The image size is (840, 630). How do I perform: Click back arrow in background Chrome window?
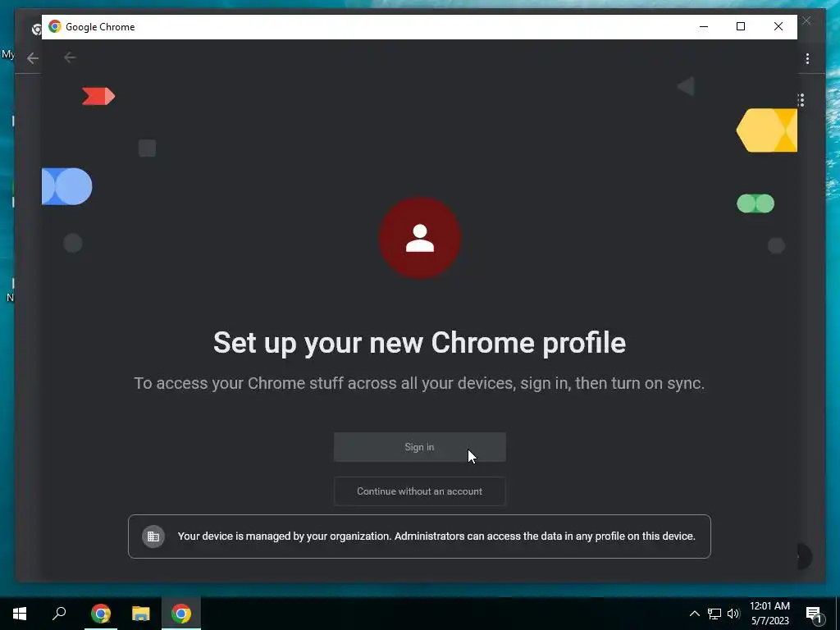tap(33, 58)
